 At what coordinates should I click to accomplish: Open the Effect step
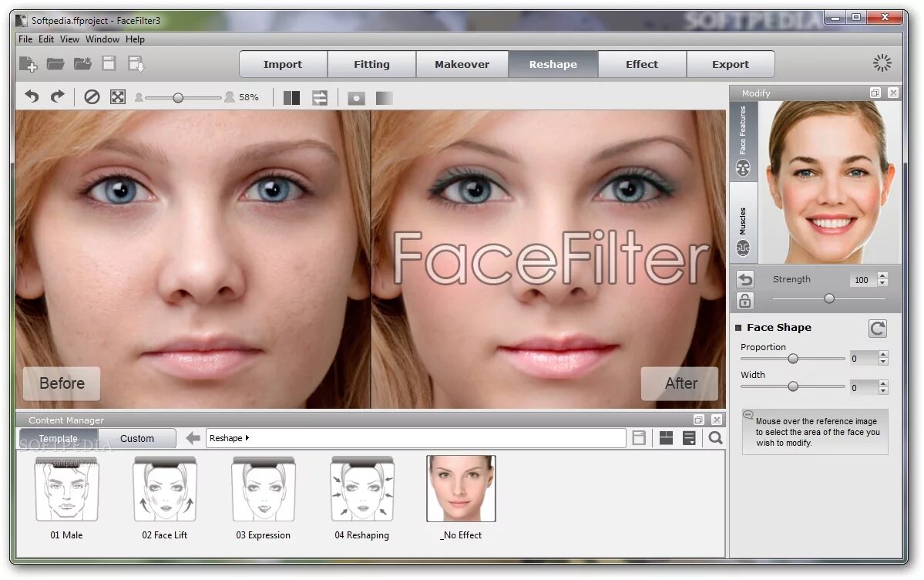pos(642,64)
